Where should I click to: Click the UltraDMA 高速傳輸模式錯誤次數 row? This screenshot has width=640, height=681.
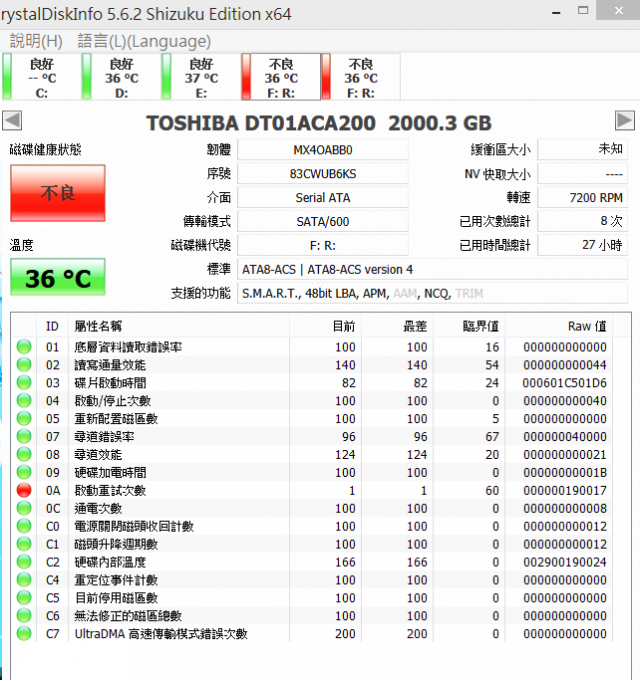click(312, 634)
